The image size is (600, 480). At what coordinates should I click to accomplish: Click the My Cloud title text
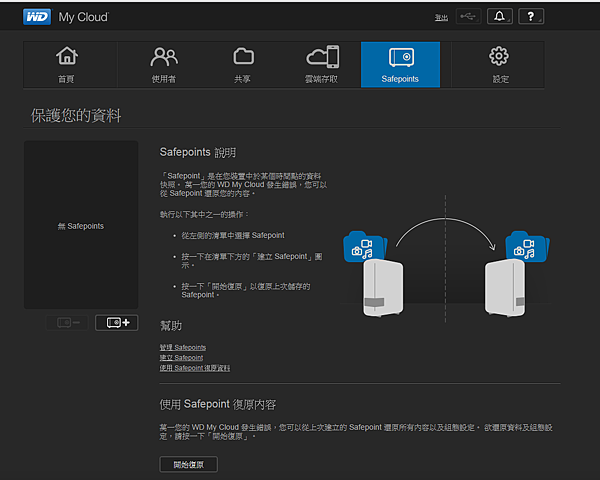83,17
